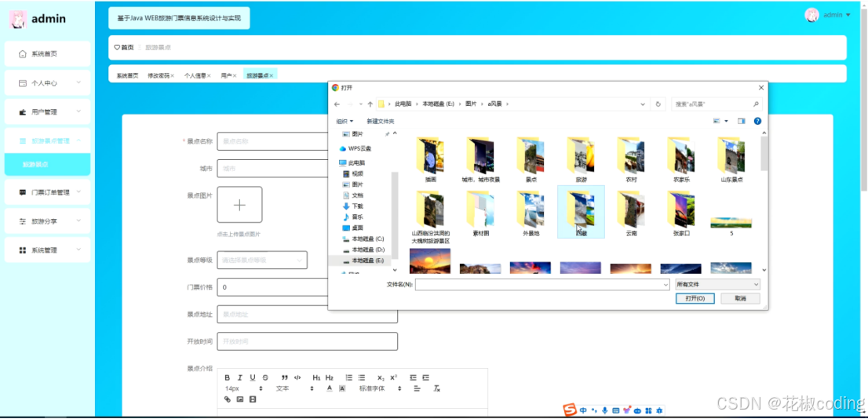Expand the 门票订单管理 sidebar menu
This screenshot has height=419, width=868.
pos(47,192)
